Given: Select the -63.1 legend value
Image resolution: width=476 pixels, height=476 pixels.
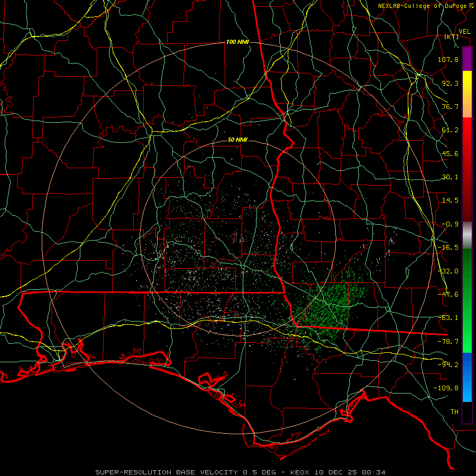Looking at the screenshot, I should 448,318.
